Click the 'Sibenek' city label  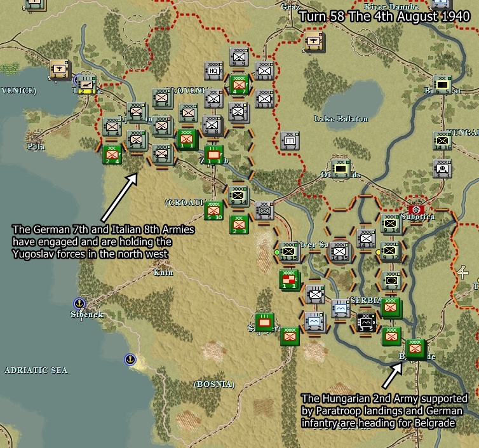87,315
